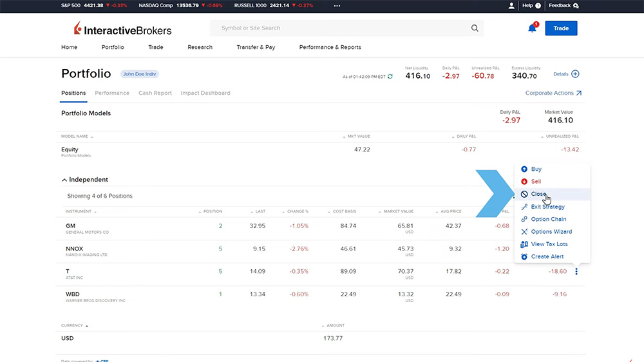
Task: Click S&P 500 ticker in top bar
Action: coord(93,6)
